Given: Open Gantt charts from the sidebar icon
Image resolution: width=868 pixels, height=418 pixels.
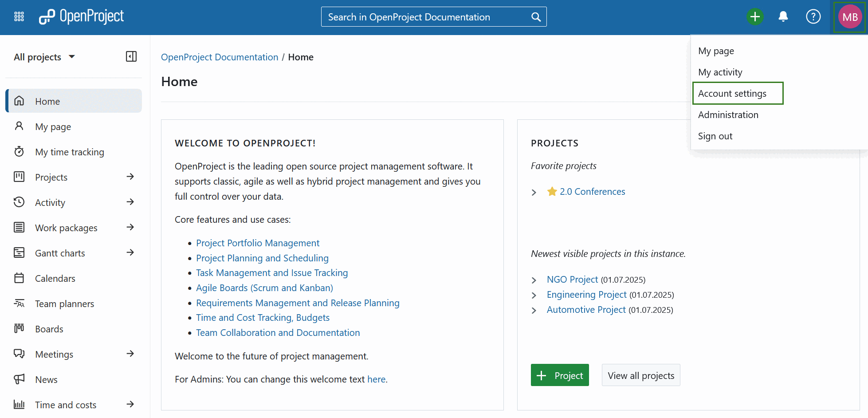Looking at the screenshot, I should click(20, 252).
